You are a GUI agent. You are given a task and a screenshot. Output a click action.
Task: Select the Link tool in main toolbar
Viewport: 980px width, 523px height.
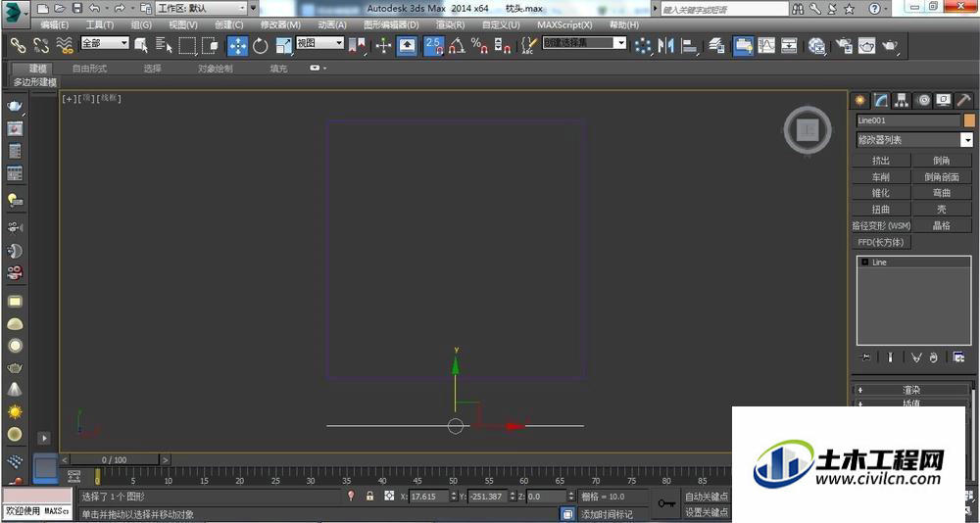pos(18,46)
